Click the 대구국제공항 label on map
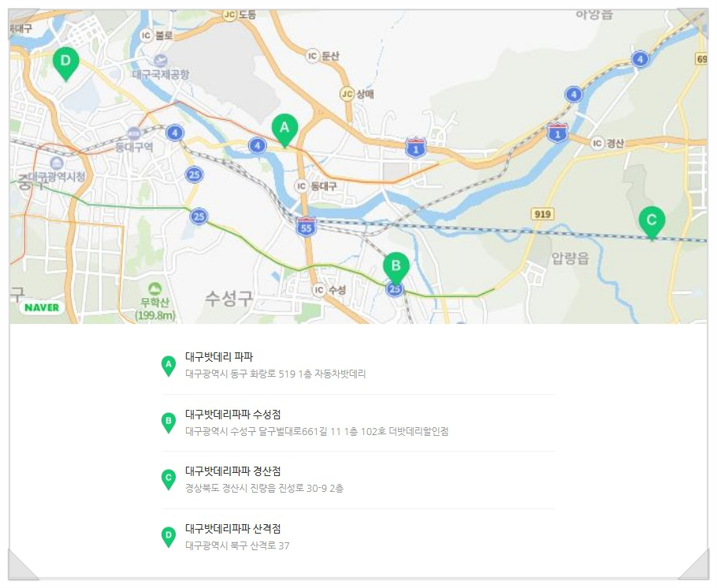The width and height of the screenshot is (717, 588). click(x=161, y=74)
